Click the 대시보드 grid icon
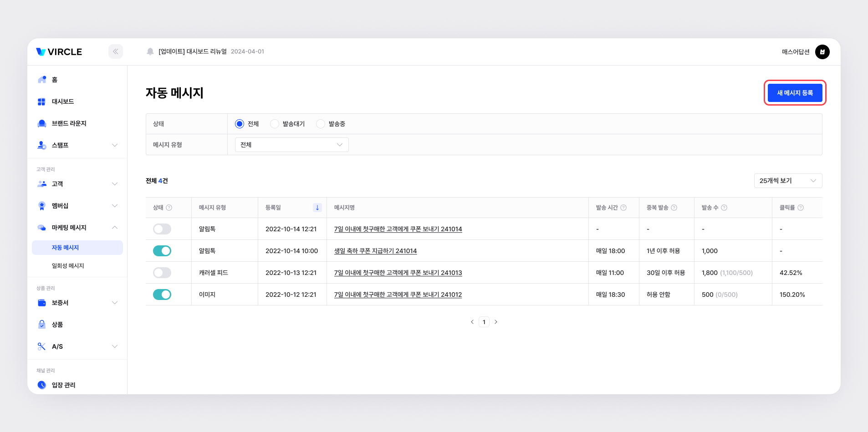The height and width of the screenshot is (432, 868). coord(42,102)
